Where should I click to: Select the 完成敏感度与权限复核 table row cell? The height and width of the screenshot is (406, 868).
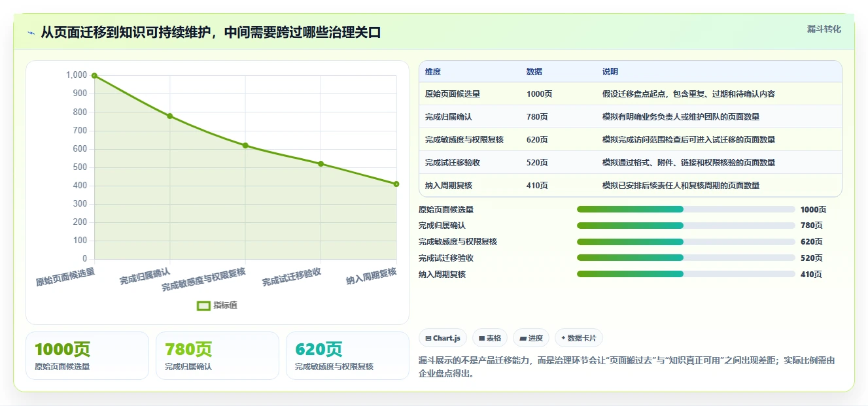[464, 140]
